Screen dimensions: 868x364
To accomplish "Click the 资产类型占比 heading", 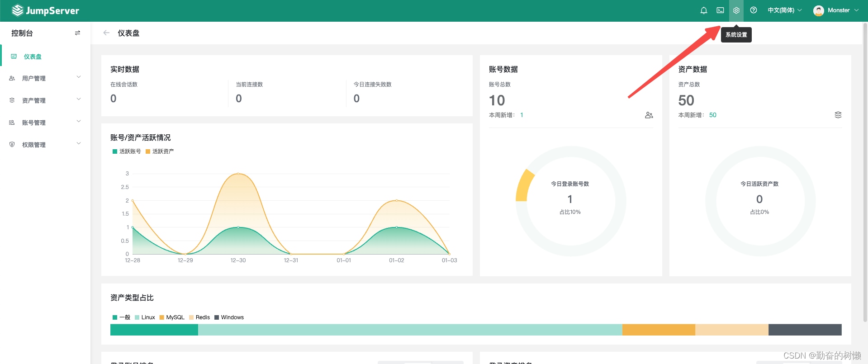I will point(132,298).
